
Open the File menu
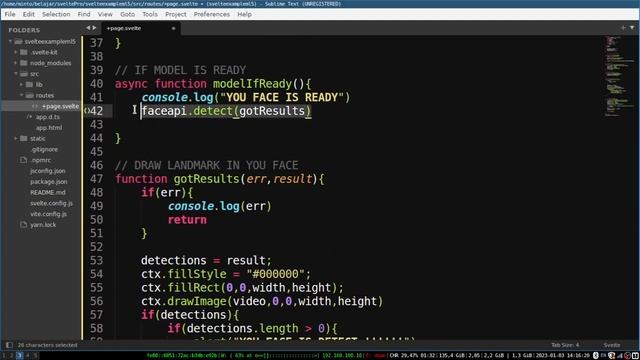point(10,14)
